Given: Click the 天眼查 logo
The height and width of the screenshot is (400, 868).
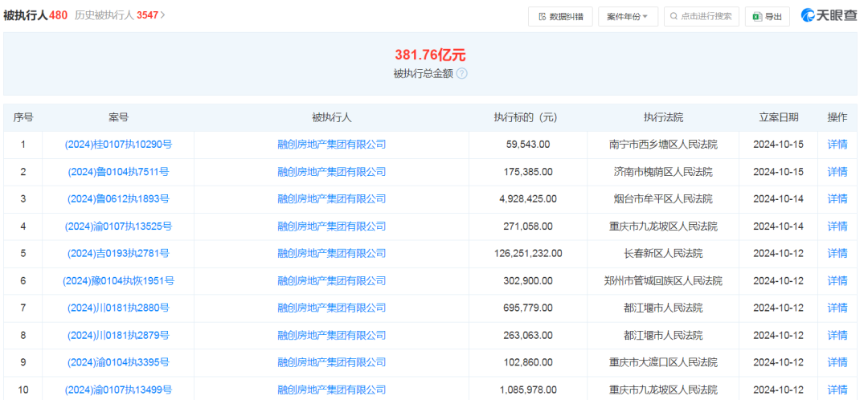Looking at the screenshot, I should coord(829,15).
